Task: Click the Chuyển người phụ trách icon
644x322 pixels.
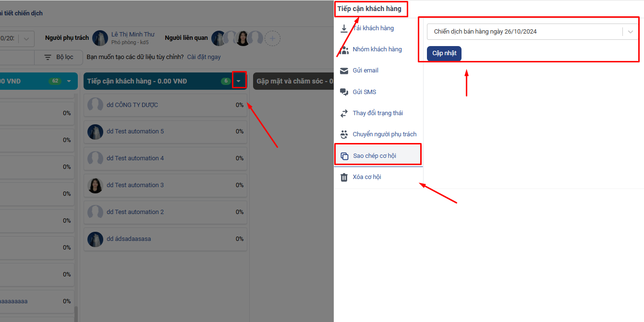Action: pos(344,134)
